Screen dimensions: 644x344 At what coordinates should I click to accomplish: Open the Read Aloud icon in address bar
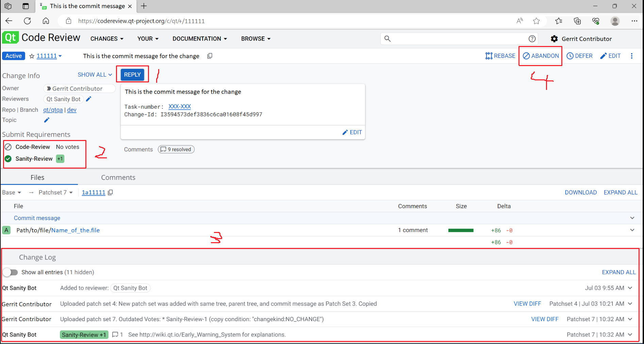[x=519, y=21]
